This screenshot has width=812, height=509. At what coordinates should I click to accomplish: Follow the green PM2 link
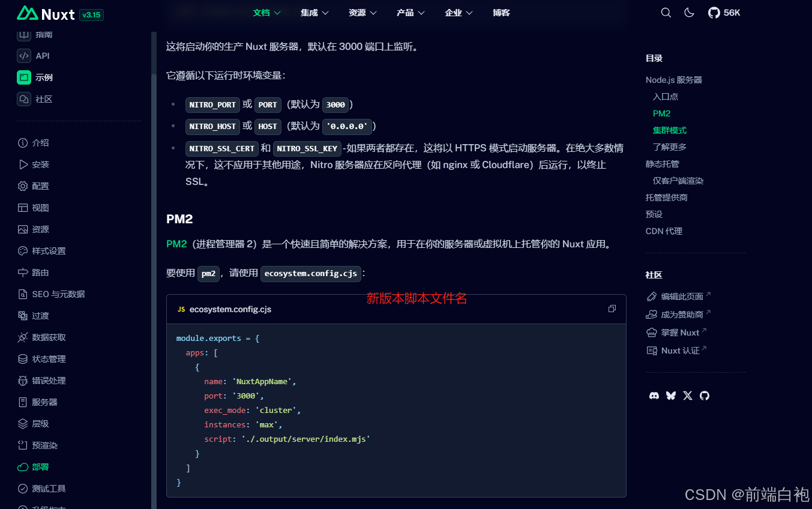176,244
